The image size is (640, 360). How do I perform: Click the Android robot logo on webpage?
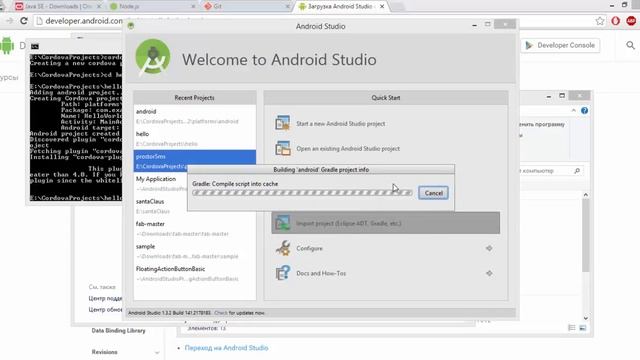7,45
